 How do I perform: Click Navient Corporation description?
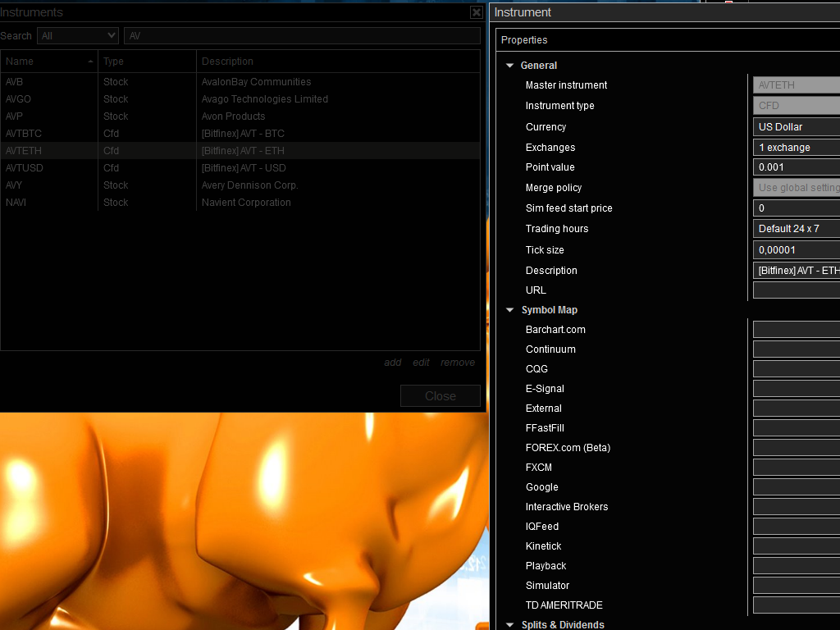246,202
